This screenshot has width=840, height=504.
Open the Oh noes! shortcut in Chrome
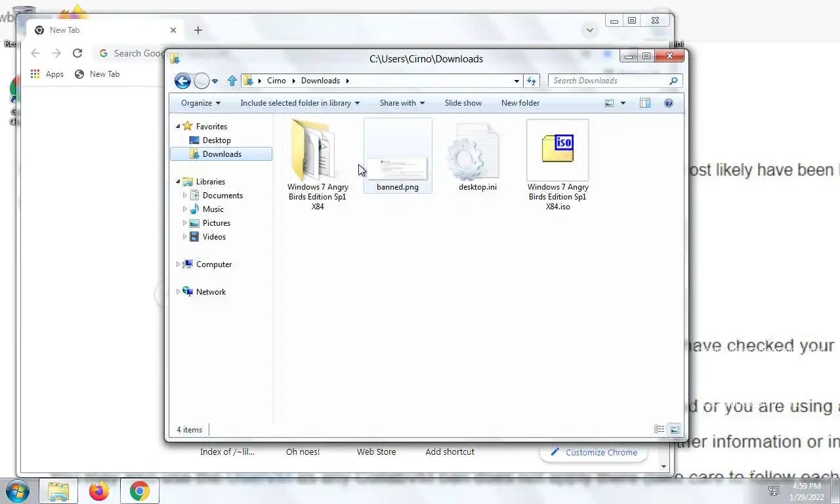tap(303, 451)
